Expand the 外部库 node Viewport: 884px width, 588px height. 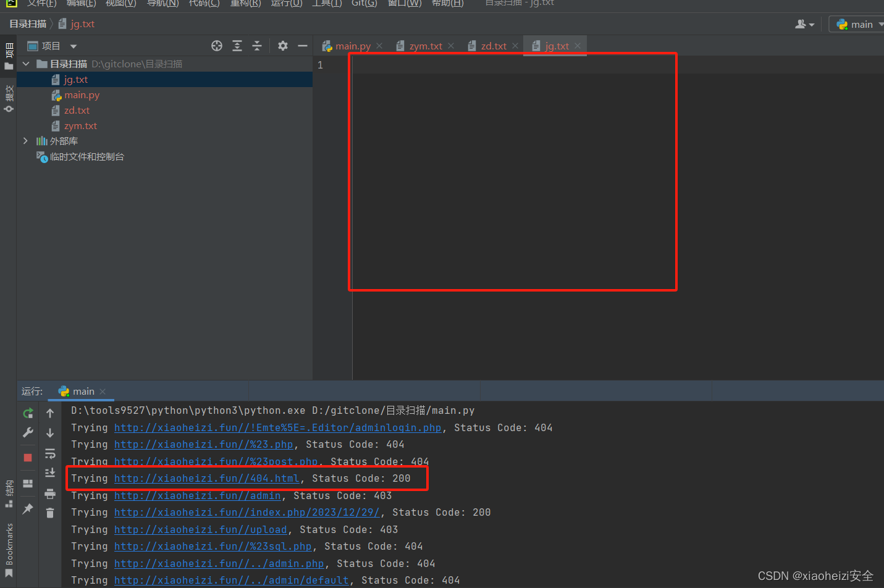coord(25,141)
